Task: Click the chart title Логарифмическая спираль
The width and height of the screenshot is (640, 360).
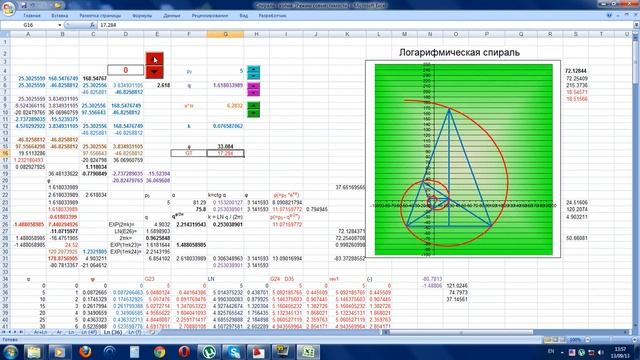Action: (459, 53)
